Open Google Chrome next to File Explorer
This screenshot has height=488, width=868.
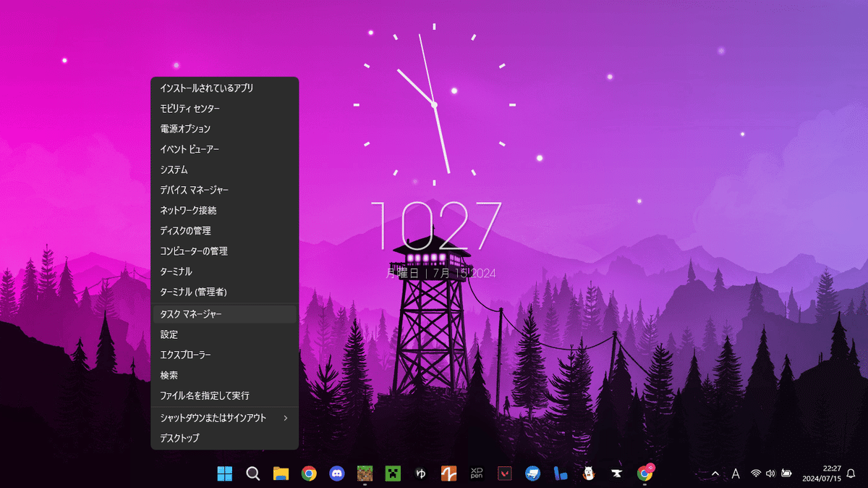tap(309, 474)
